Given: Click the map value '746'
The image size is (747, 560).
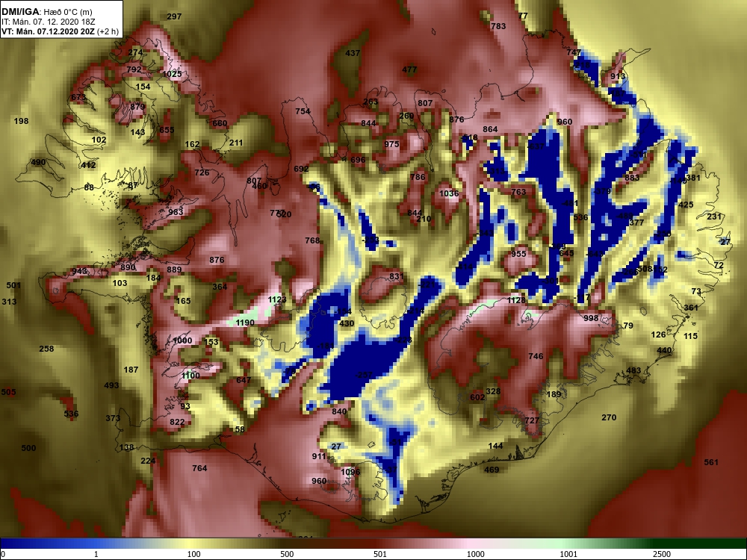Looking at the screenshot, I should pos(536,355).
